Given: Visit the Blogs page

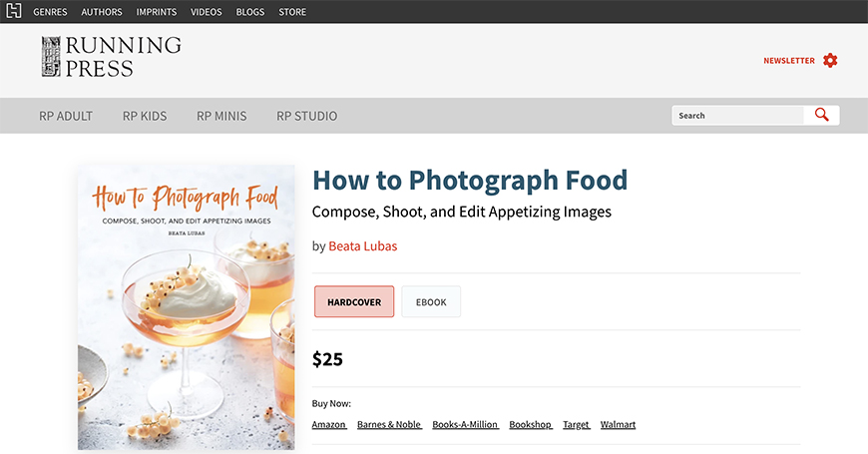Looking at the screenshot, I should (x=249, y=12).
